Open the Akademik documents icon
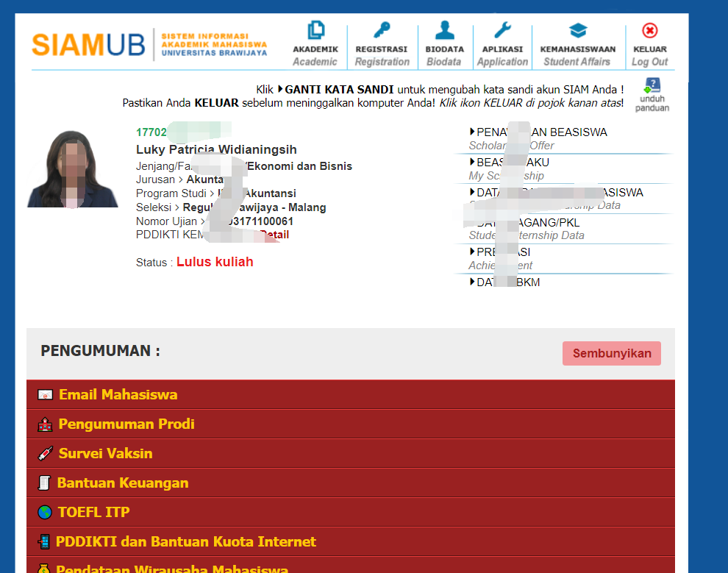Image resolution: width=728 pixels, height=573 pixels. point(315,30)
